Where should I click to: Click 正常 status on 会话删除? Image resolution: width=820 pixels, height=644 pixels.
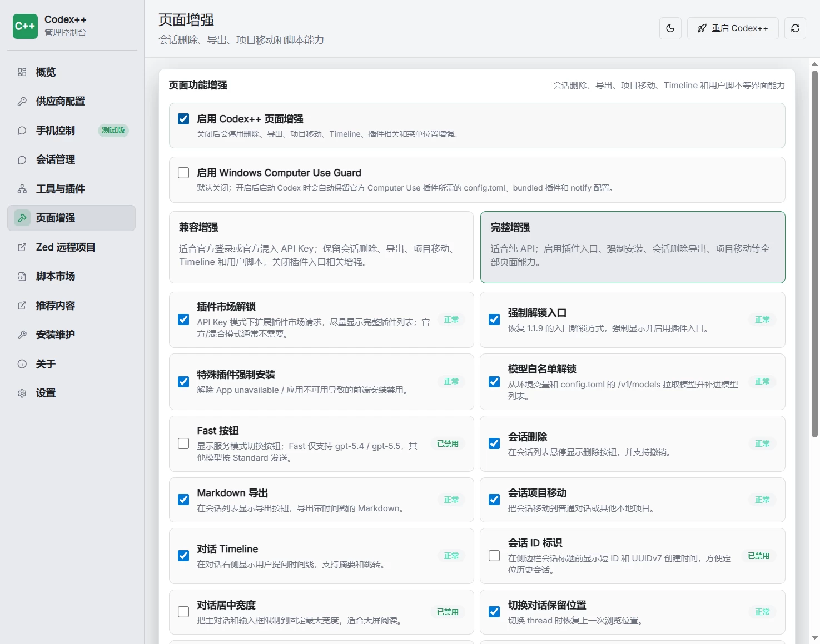tap(763, 443)
